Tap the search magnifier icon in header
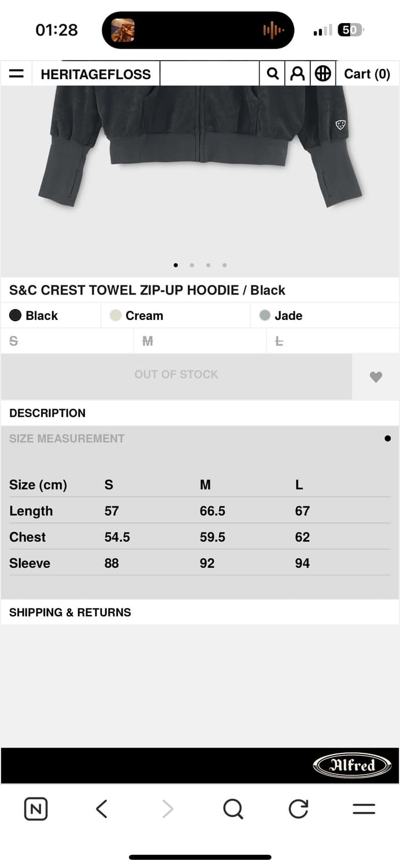 (x=273, y=73)
